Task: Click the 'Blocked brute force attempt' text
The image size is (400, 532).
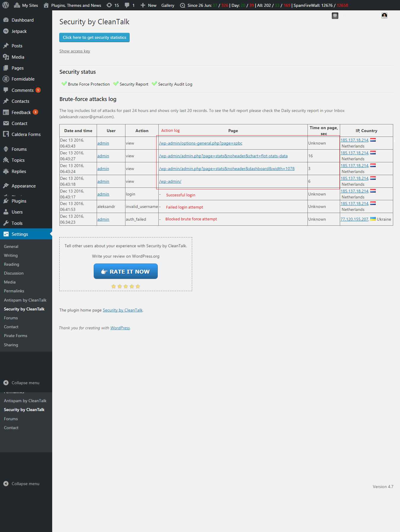Action: pos(191,219)
